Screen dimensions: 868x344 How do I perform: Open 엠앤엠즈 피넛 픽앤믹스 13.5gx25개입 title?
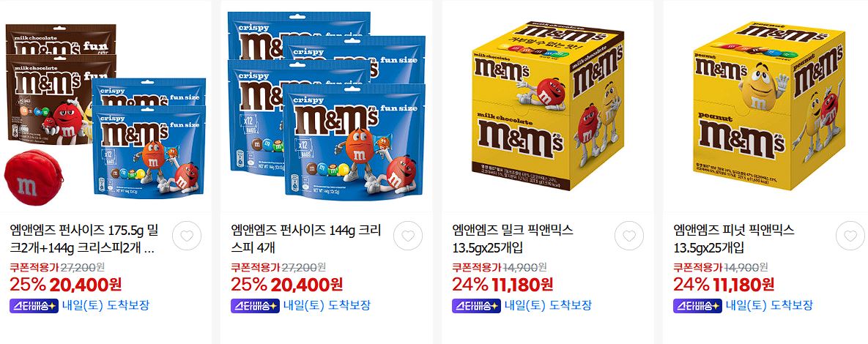click(x=733, y=239)
